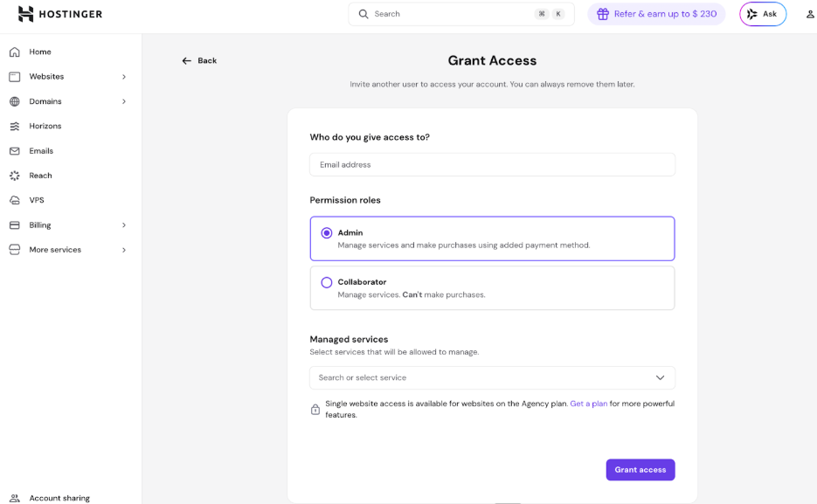Screen dimensions: 817x504
Task: Click the Hostinger logo icon
Action: coord(25,14)
